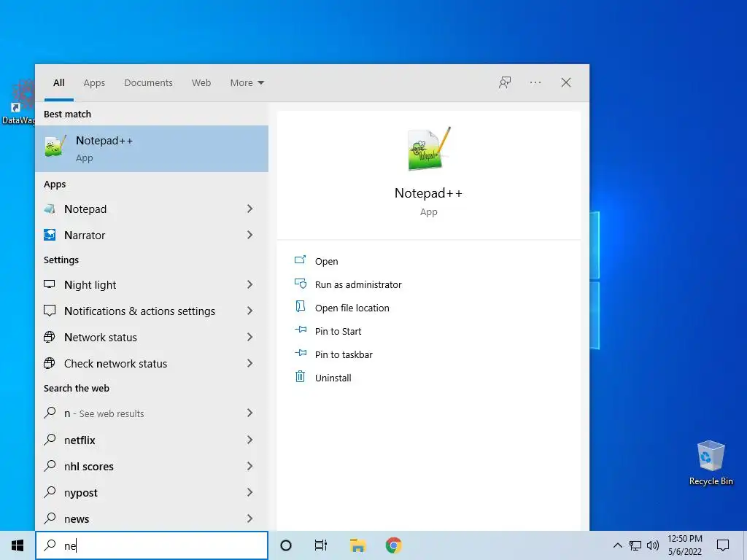This screenshot has height=560, width=747.
Task: Expand the 'n - See web results' chevron
Action: pos(249,413)
